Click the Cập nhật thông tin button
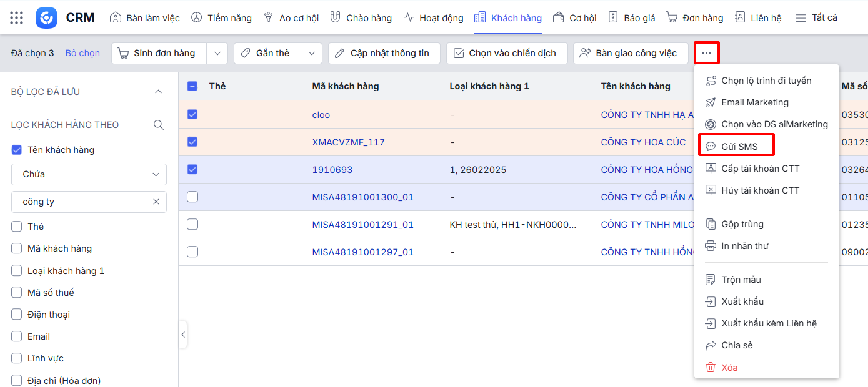Image resolution: width=868 pixels, height=387 pixels. [384, 54]
